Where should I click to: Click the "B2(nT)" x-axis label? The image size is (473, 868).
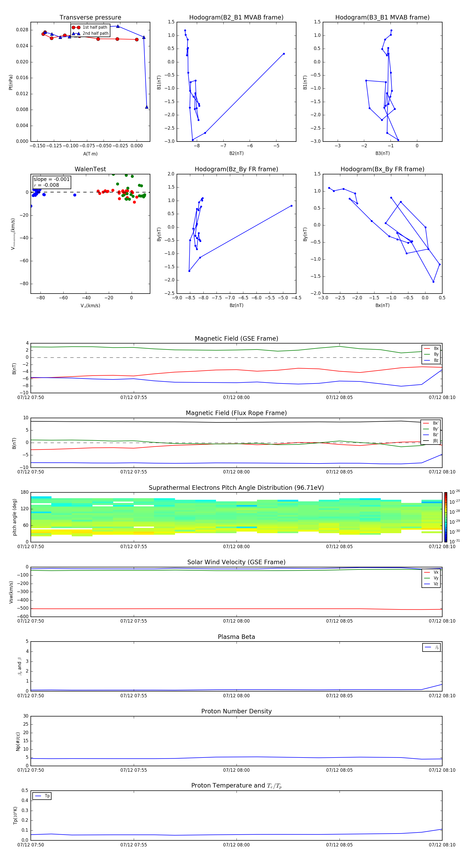(236, 153)
